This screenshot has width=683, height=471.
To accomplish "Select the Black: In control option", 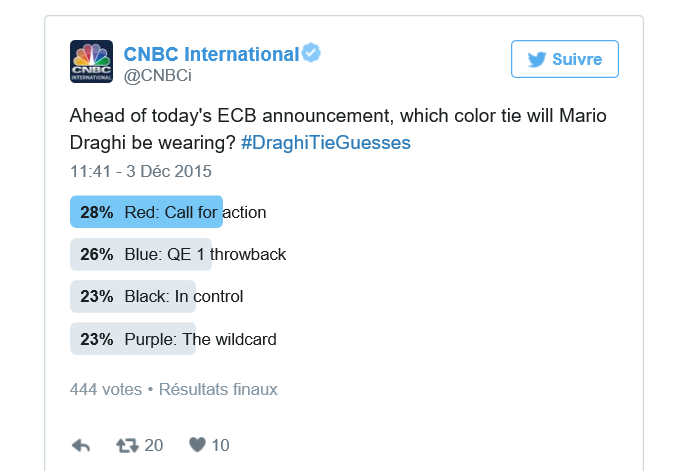I will coord(184,296).
